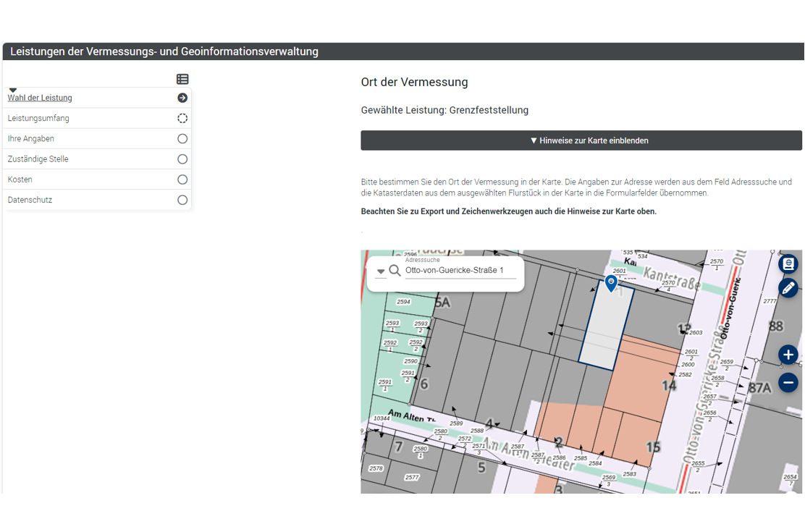
Task: Click the list view icon above navigation
Action: pyautogui.click(x=182, y=79)
